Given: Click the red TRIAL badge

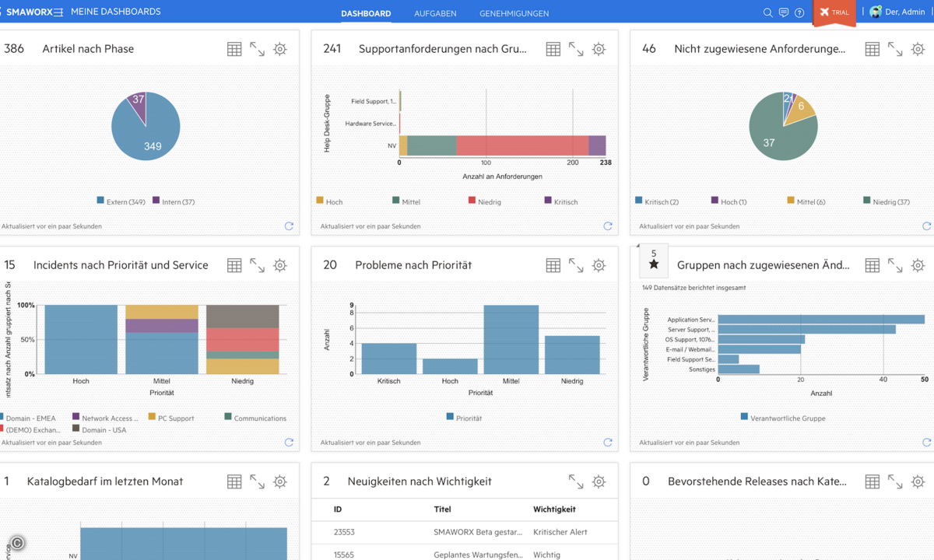Looking at the screenshot, I should [x=834, y=12].
